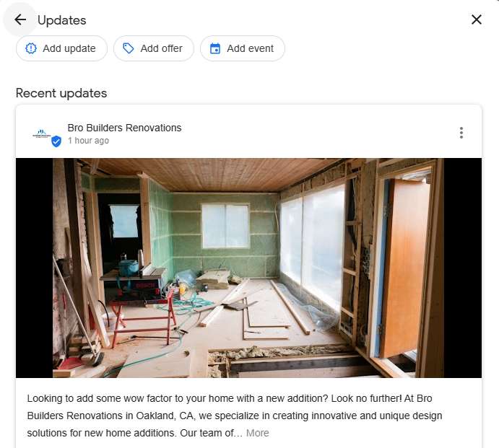Screen dimensions: 499x448
Task: Click the Add update badge icon
Action: (31, 48)
